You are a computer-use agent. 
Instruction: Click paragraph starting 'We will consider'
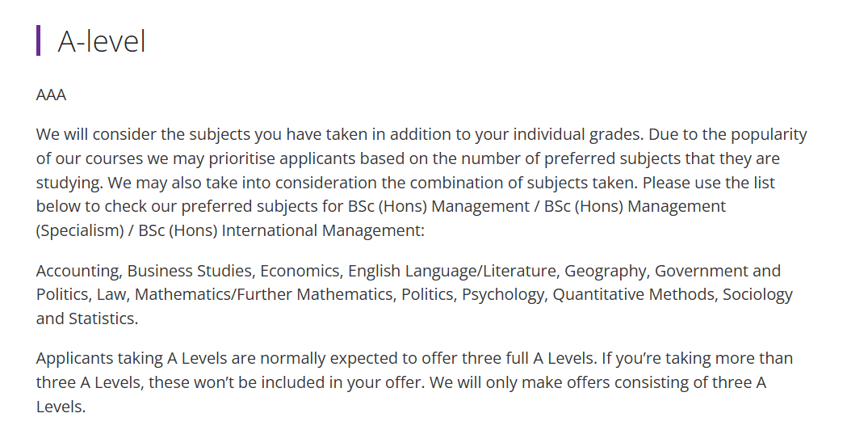point(421,182)
